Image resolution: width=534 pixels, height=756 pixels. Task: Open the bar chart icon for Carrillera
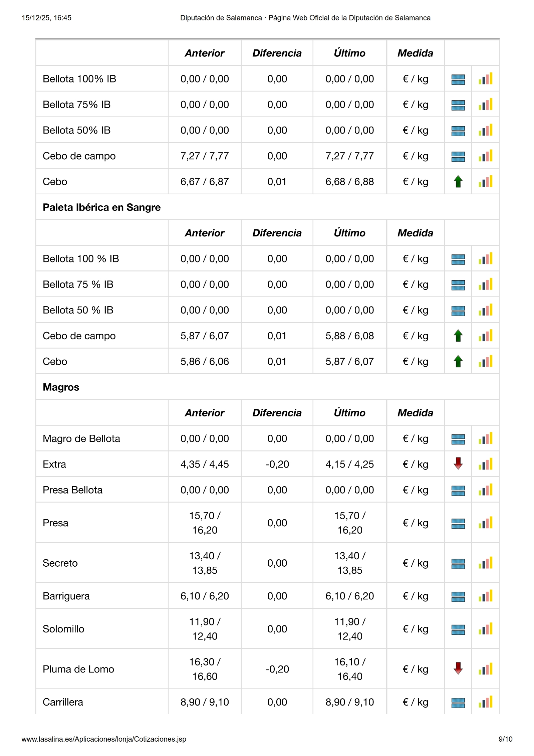point(485,702)
